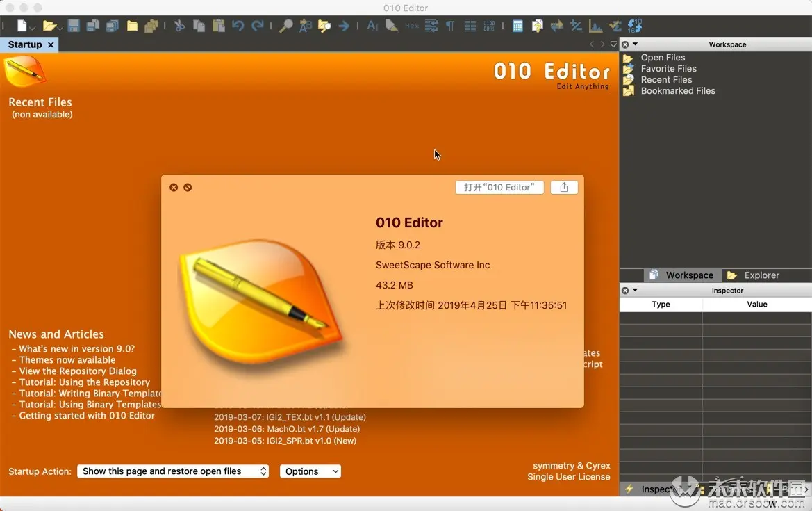
Task: Show the open tabs list triangle
Action: tap(613, 44)
